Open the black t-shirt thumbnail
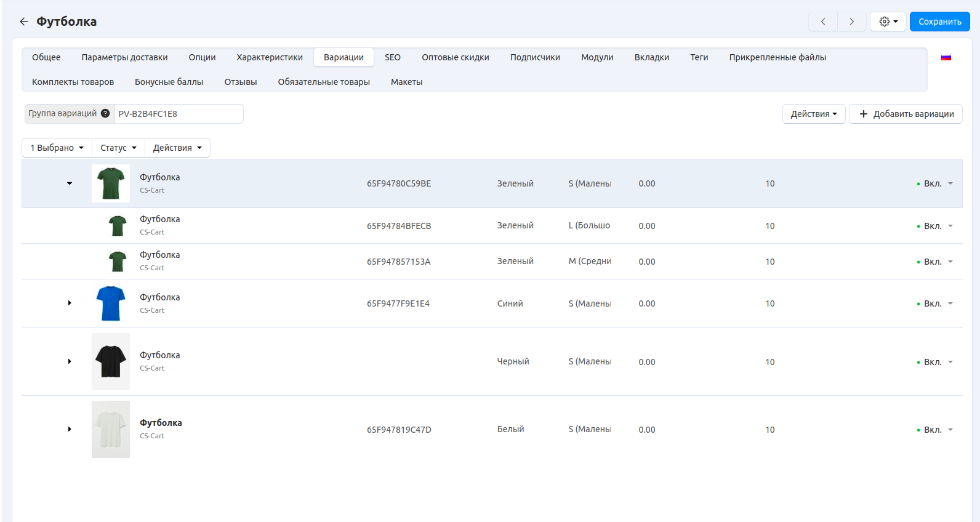This screenshot has width=980, height=522. click(111, 361)
